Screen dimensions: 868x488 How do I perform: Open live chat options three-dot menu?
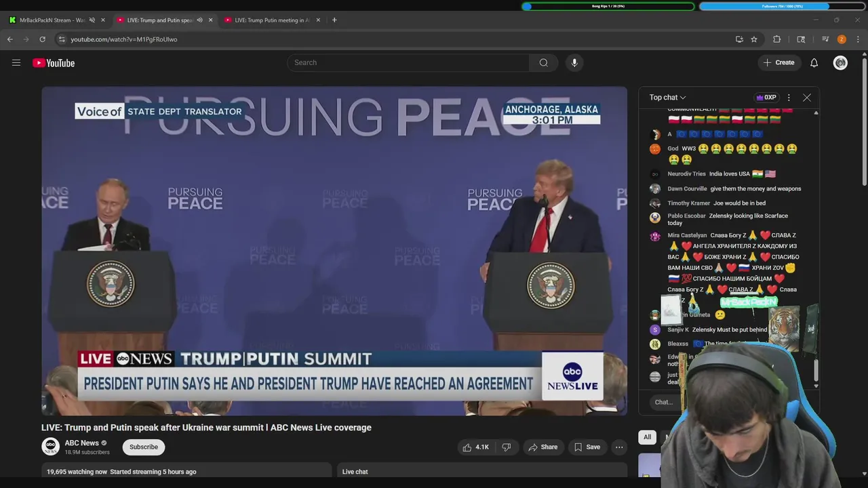pos(789,98)
